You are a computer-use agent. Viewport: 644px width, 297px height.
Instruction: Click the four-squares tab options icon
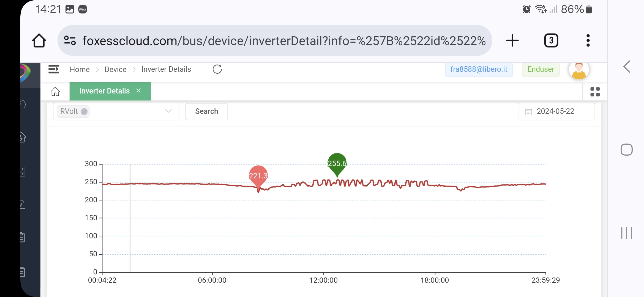(x=595, y=92)
